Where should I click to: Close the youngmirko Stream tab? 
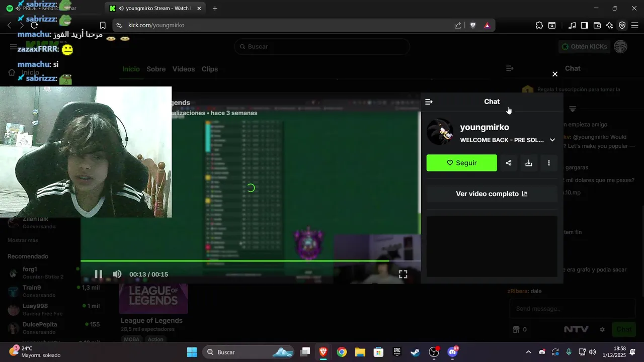199,9
